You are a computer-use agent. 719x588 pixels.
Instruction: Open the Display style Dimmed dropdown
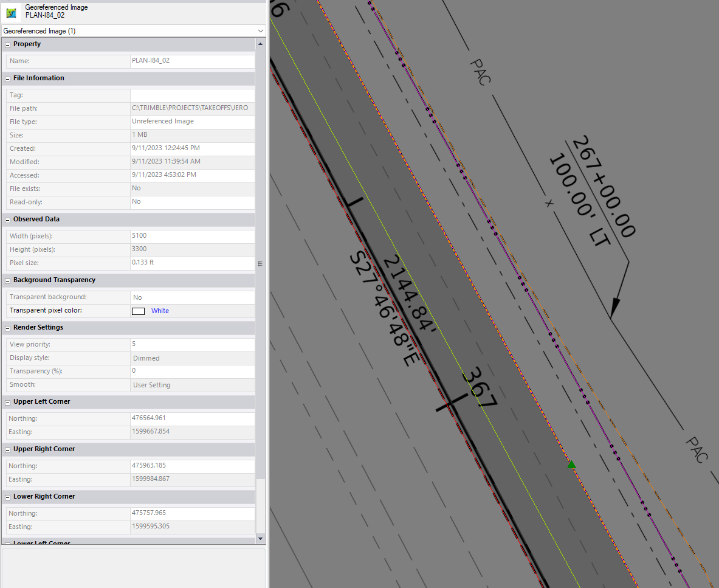(193, 358)
